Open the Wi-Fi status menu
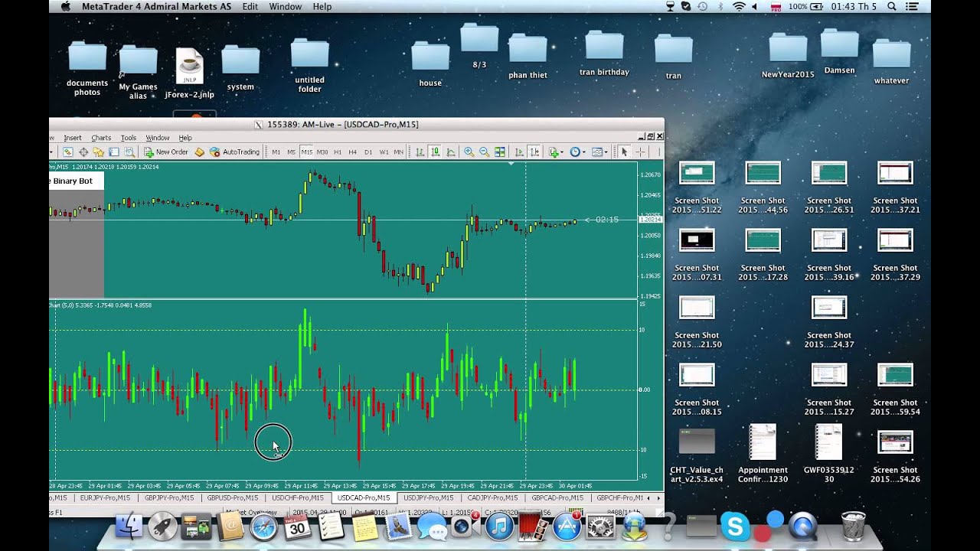980x551 pixels. point(739,6)
